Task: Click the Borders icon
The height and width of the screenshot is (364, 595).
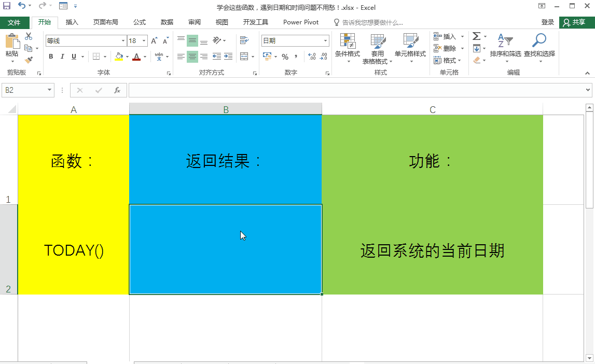Action: coord(96,57)
